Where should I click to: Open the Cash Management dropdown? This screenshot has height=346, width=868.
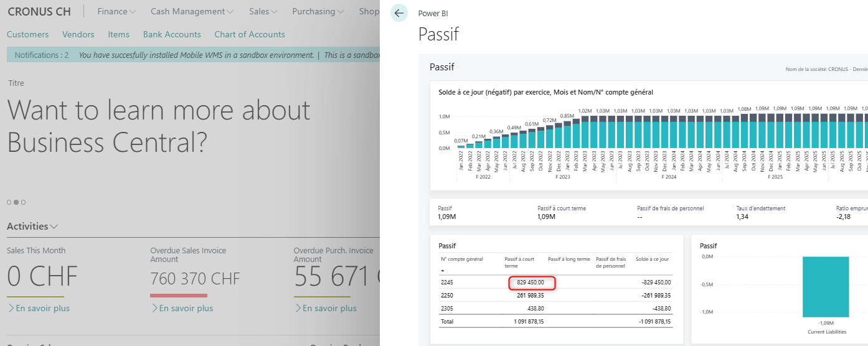point(192,11)
